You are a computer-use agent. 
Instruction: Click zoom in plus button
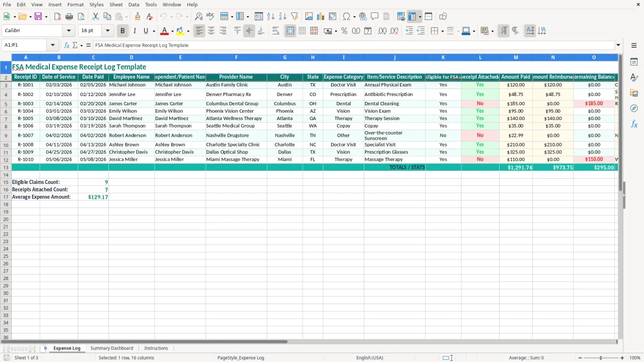tap(623, 358)
